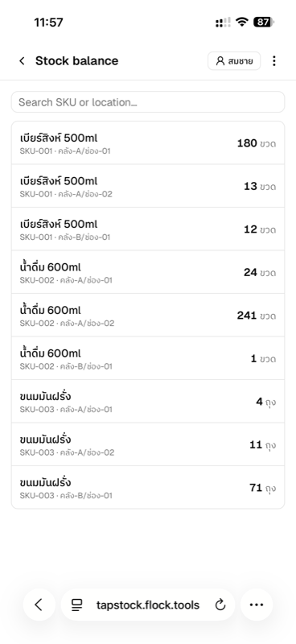Open the three-dot options menu in header
The image size is (296, 644).
273,61
